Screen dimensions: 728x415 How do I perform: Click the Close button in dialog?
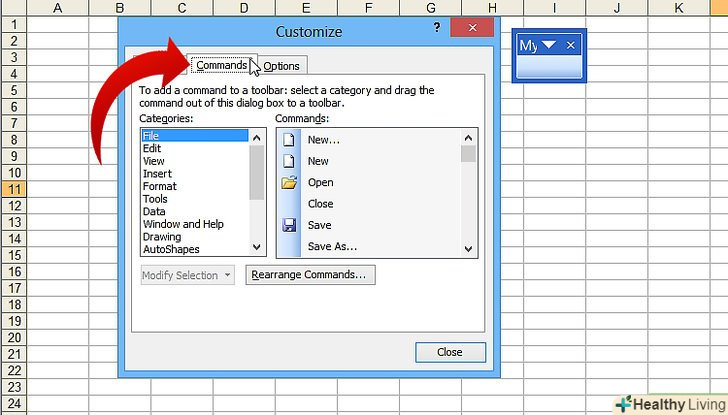point(450,352)
